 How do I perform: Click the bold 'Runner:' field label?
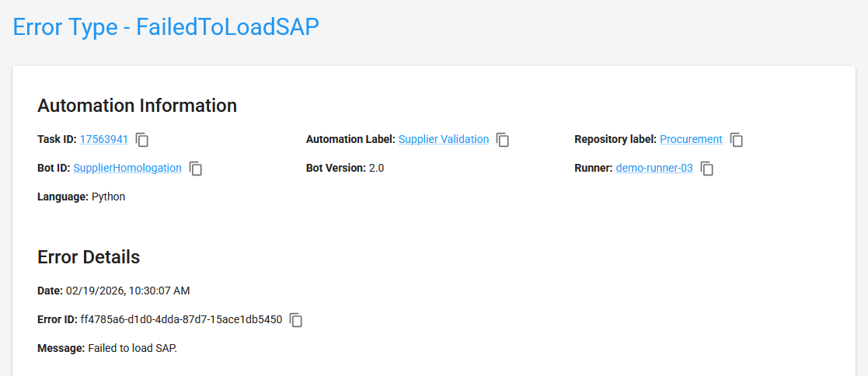594,168
